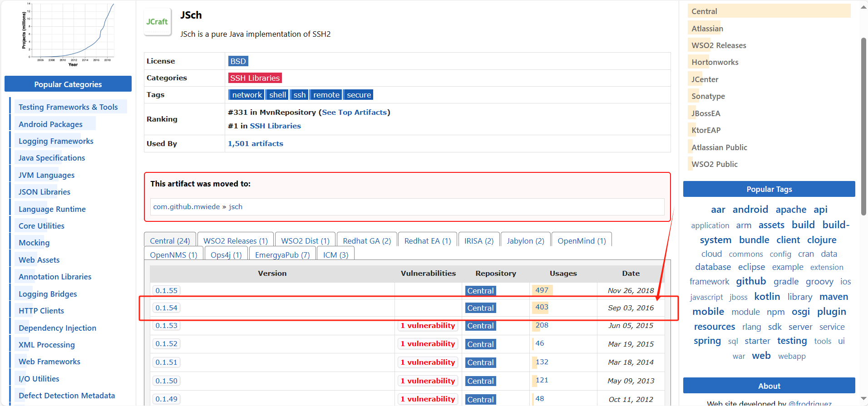Click the page vertical scrollbar
Image resolution: width=868 pixels, height=406 pixels.
pos(863,127)
